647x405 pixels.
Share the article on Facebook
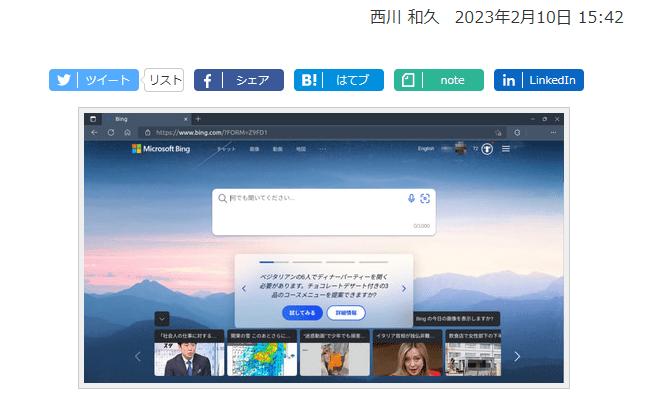point(238,80)
